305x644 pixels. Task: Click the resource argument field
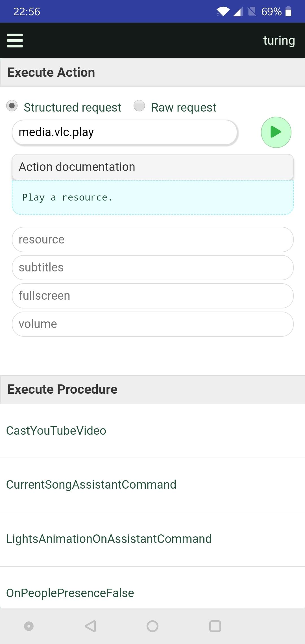tap(152, 240)
